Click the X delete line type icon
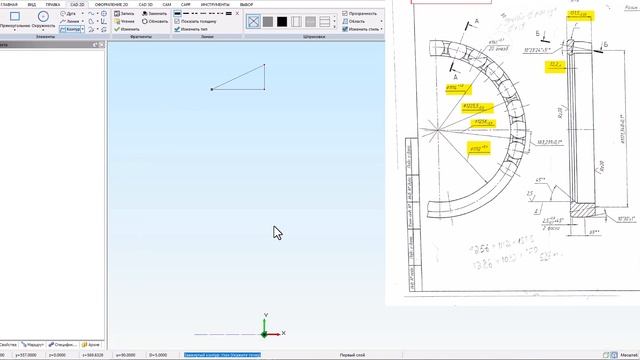The width and height of the screenshot is (640, 360). pyautogui.click(x=237, y=13)
